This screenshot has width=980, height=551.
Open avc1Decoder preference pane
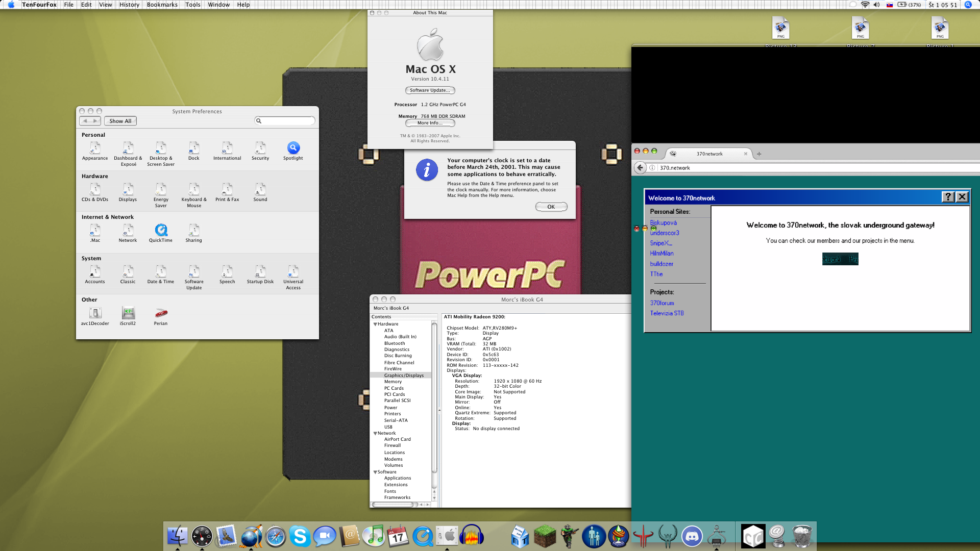tap(95, 316)
